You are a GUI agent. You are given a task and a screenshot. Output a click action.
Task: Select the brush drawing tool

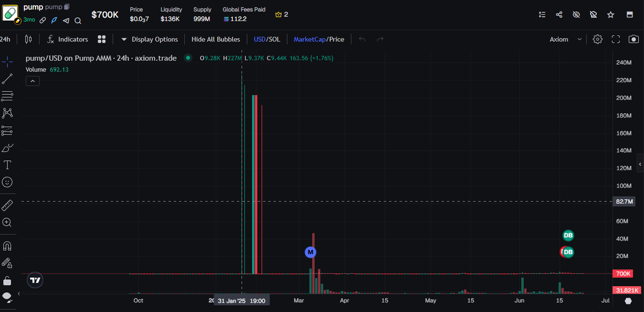point(8,148)
